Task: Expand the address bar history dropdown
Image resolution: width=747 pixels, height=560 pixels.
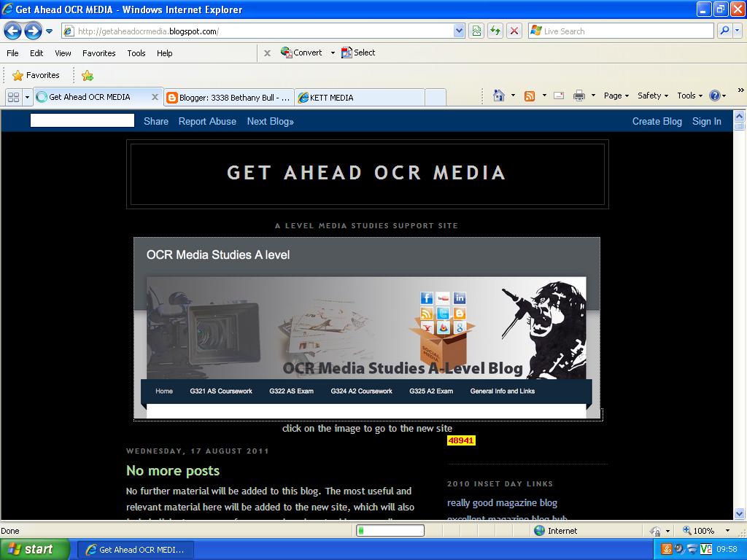Action: pyautogui.click(x=459, y=31)
